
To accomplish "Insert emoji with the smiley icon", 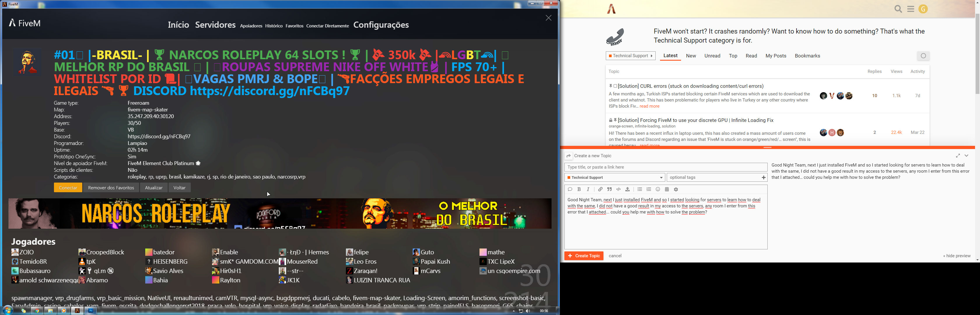I will click(658, 190).
